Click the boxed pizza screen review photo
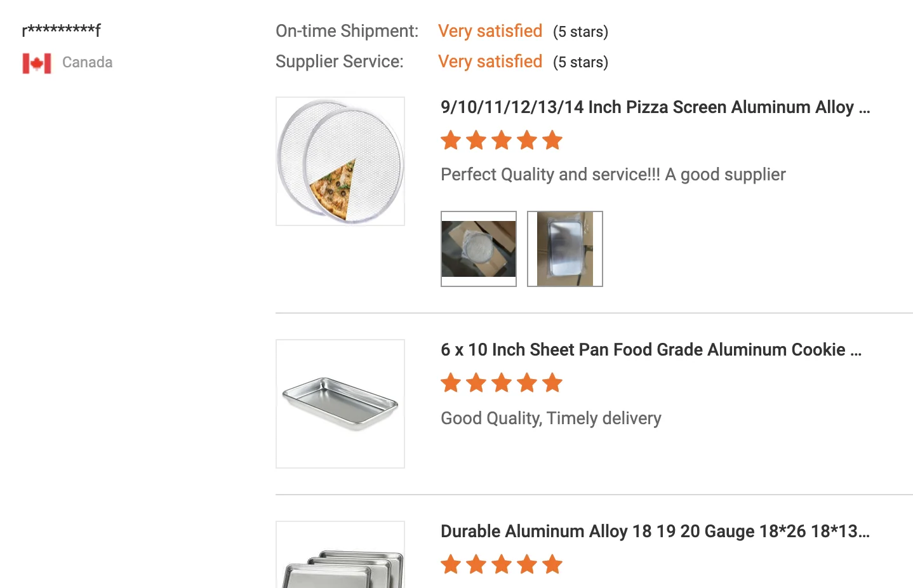This screenshot has height=588, width=913. coord(478,248)
